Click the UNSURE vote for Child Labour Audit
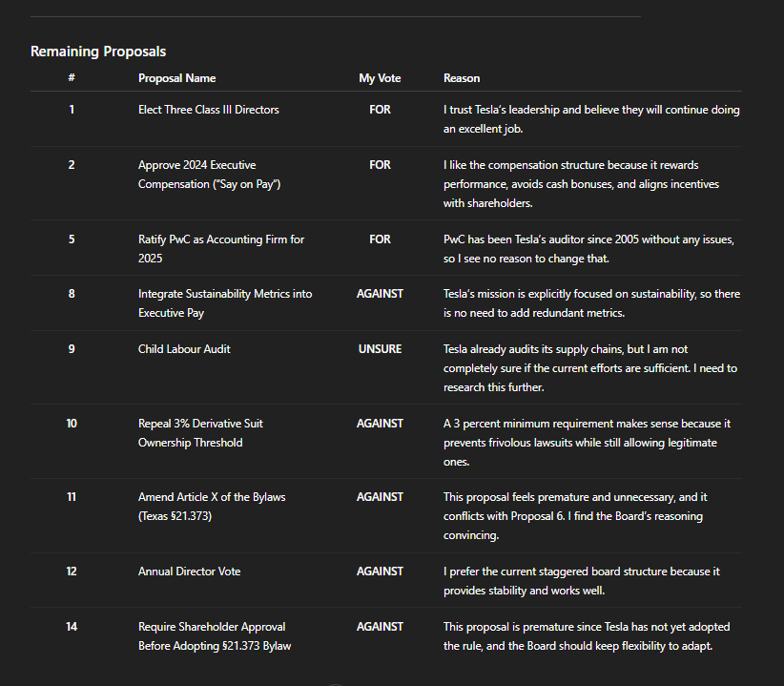 [380, 349]
